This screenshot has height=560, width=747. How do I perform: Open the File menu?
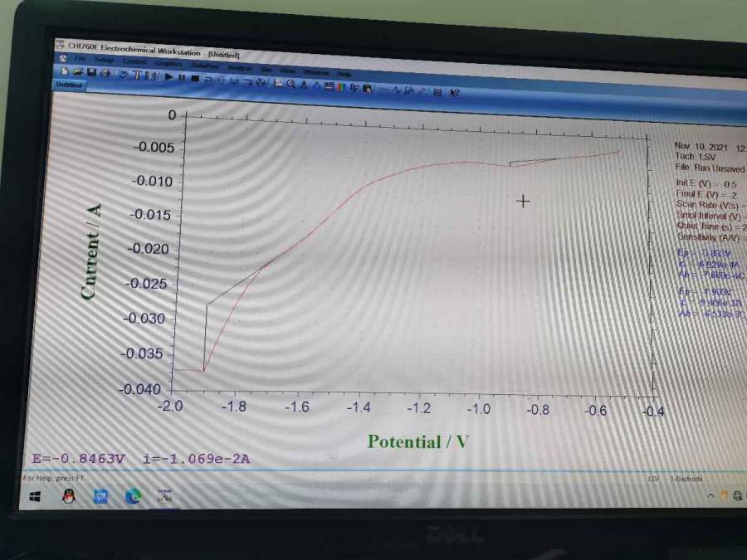81,59
